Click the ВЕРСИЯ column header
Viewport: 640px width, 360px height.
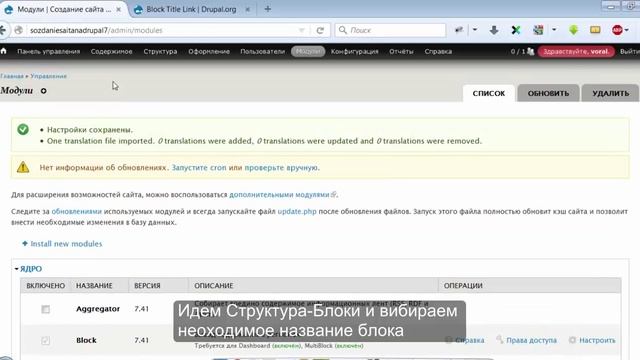pyautogui.click(x=147, y=286)
